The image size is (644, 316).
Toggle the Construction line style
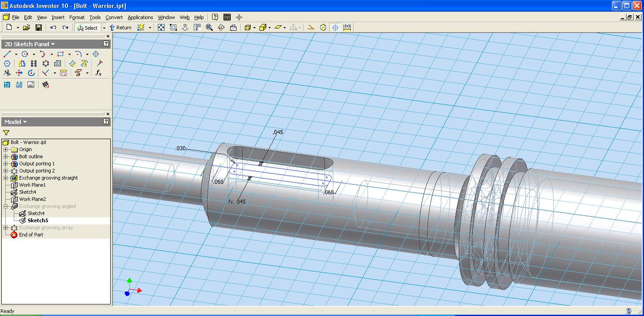tap(311, 28)
